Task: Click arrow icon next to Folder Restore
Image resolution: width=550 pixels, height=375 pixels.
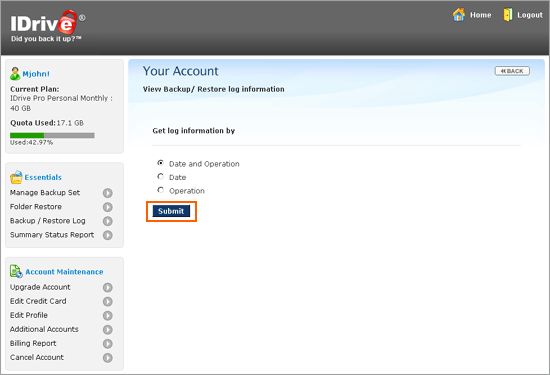Action: pos(108,207)
